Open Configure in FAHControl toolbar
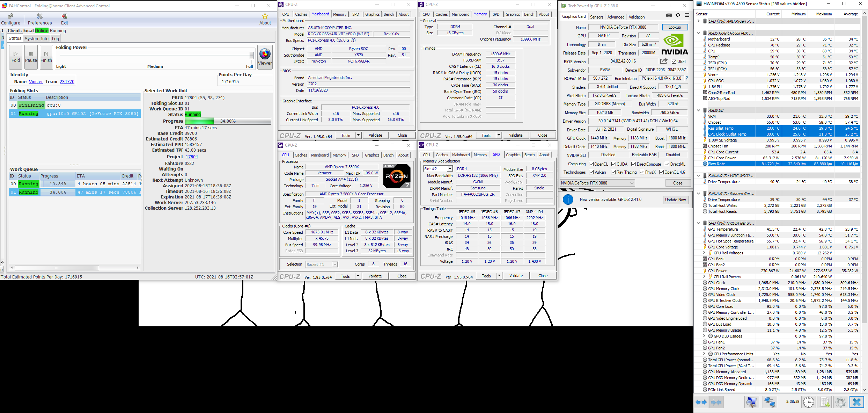This screenshot has width=868, height=413. [11, 19]
